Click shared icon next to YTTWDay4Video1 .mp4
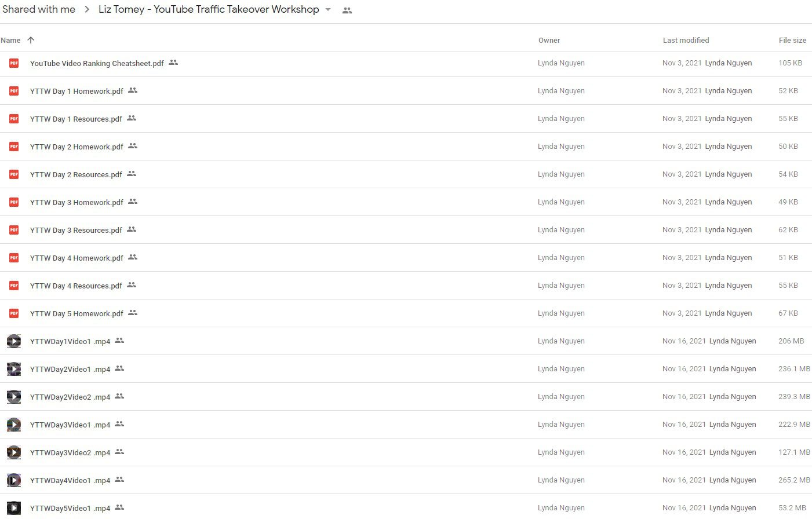 point(119,480)
